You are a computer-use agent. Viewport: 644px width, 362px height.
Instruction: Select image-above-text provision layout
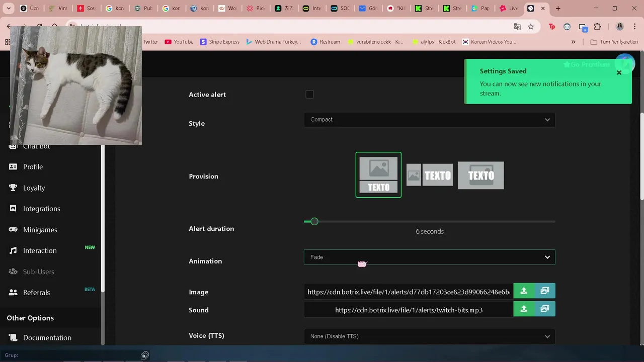378,175
